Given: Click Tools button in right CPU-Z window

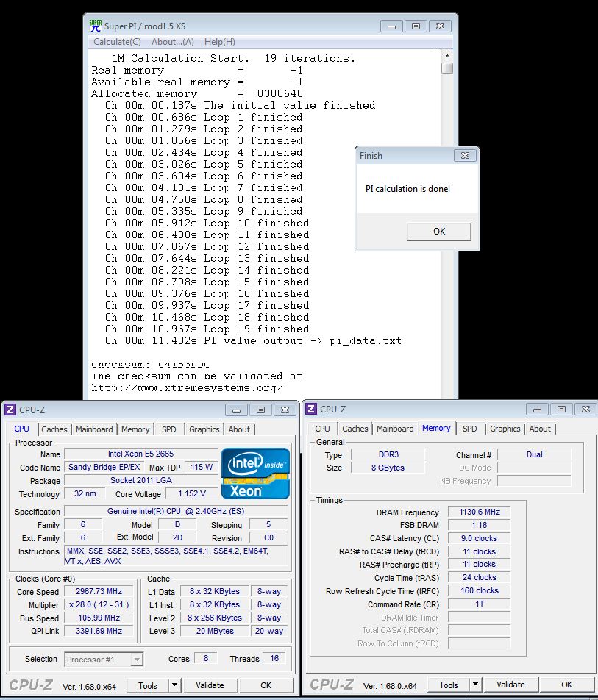Looking at the screenshot, I should [449, 685].
